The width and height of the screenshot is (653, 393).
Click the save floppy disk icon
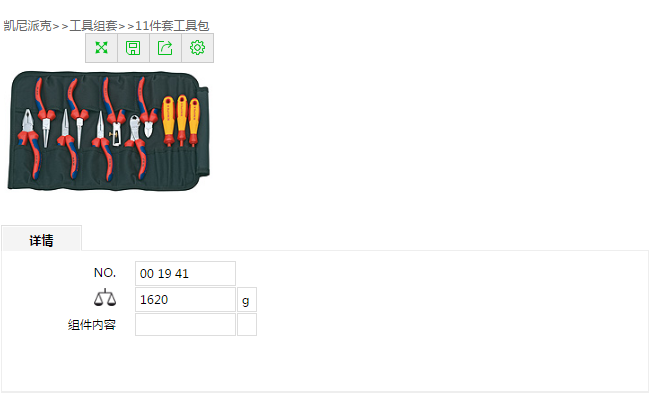pyautogui.click(x=133, y=48)
